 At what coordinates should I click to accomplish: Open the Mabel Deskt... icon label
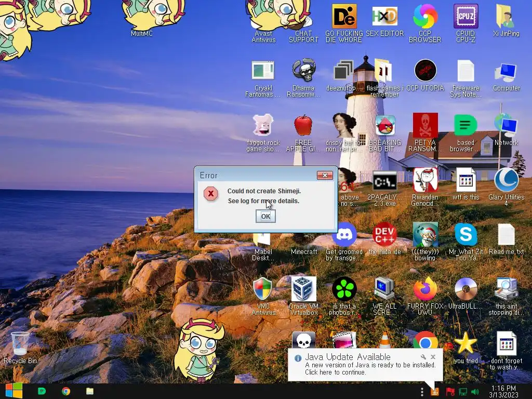[x=263, y=255]
